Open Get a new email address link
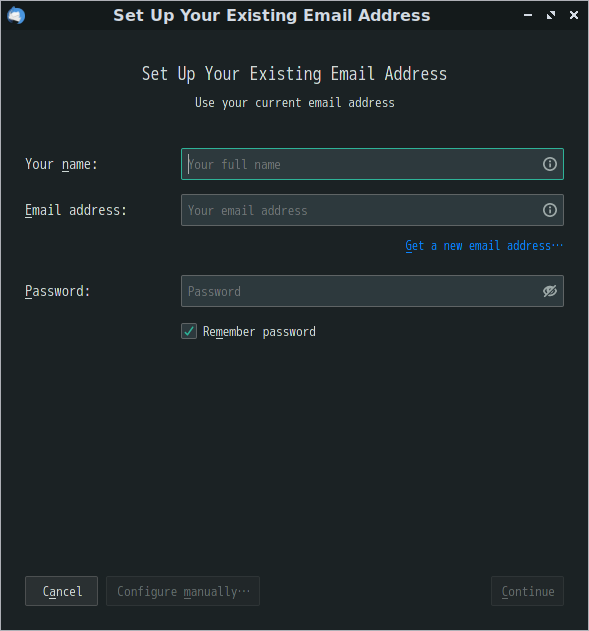The width and height of the screenshot is (589, 631). tap(484, 245)
